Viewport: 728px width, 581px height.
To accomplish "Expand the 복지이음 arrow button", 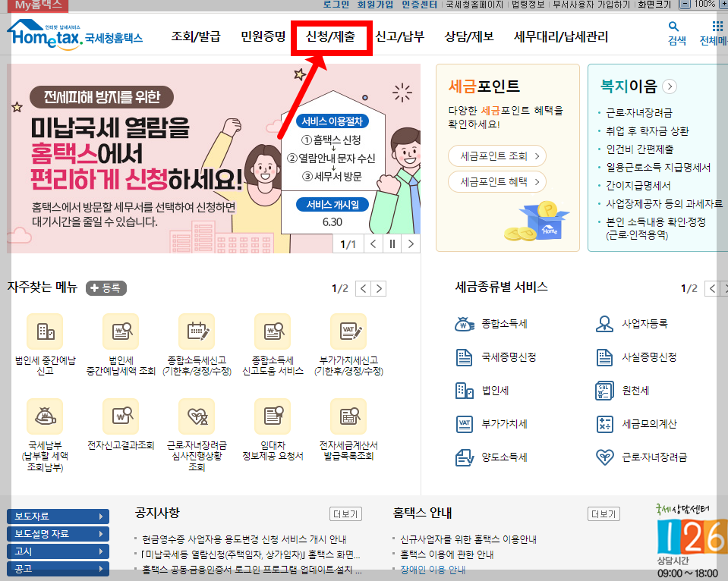I will click(670, 86).
